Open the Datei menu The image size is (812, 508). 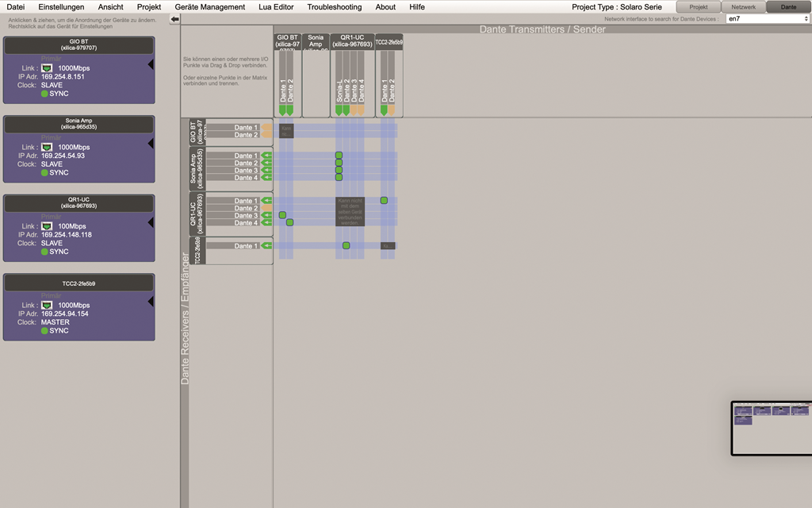pos(16,6)
